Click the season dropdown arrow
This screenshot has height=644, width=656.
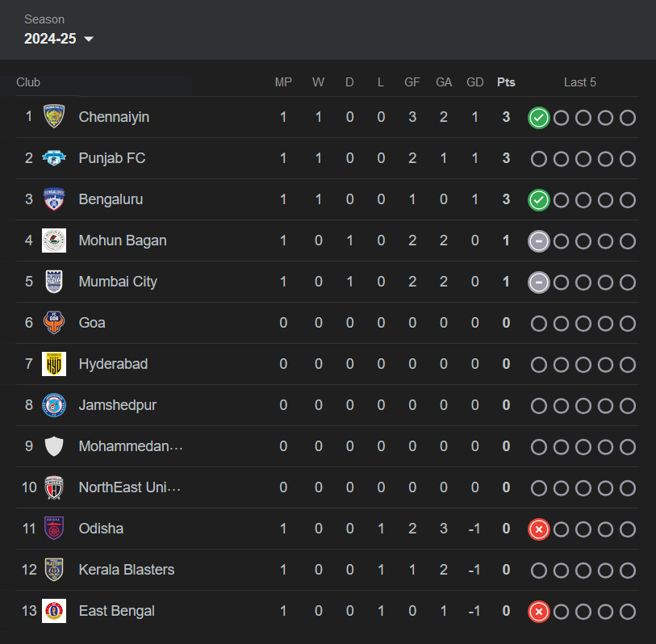89,40
